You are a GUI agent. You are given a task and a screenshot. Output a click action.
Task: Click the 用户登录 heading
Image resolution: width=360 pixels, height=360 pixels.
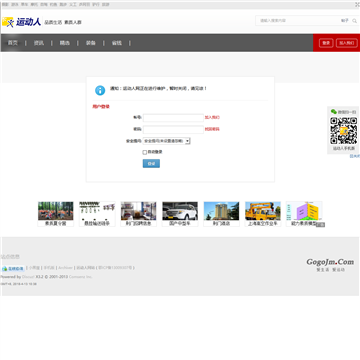[x=101, y=107]
